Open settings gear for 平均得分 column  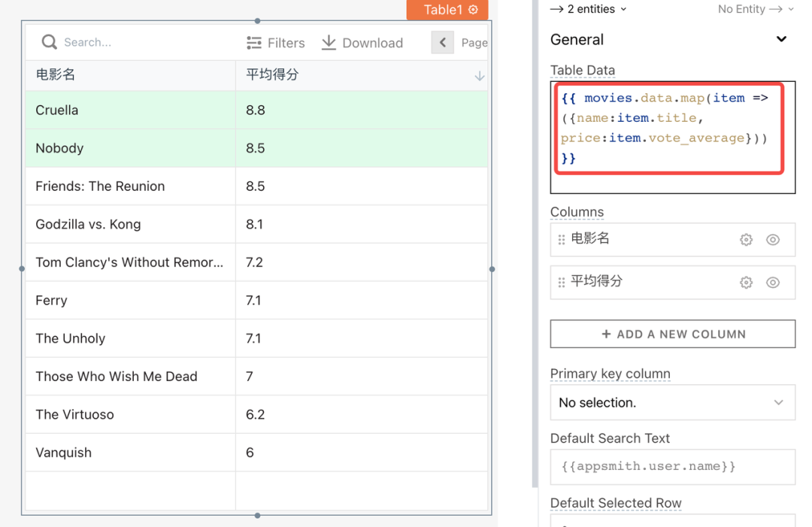click(x=746, y=283)
